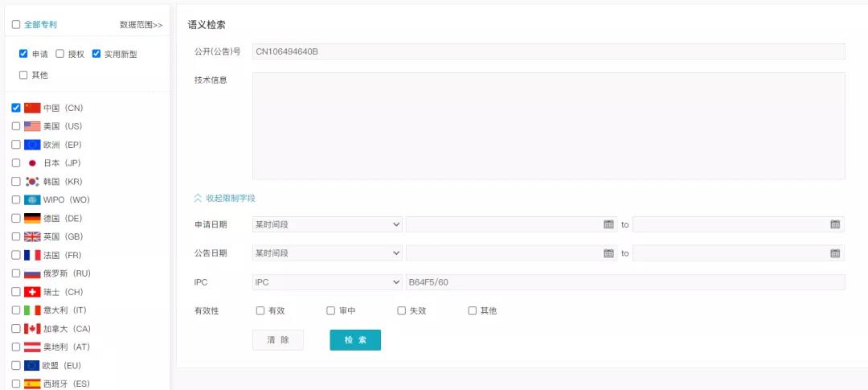
Task: Click the Spain (ES) flag icon
Action: (32, 384)
